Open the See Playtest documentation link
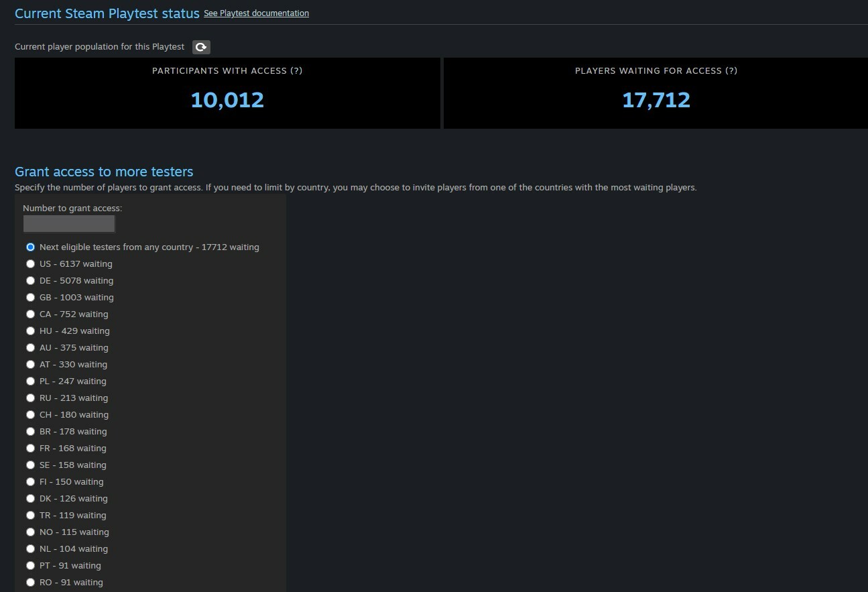This screenshot has height=592, width=868. 256,13
